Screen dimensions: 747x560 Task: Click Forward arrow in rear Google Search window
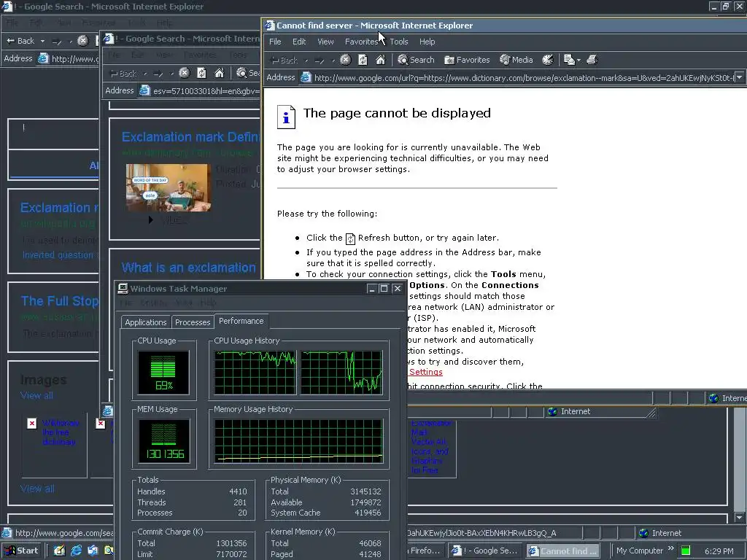pos(57,42)
